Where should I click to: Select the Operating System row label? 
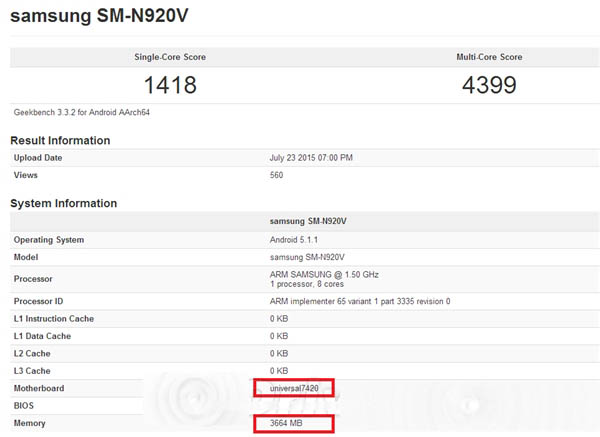point(49,240)
